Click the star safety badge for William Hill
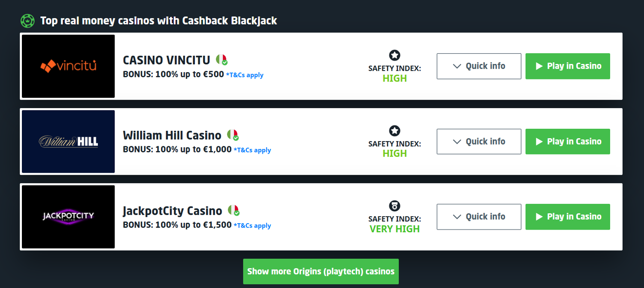The height and width of the screenshot is (288, 644). [x=395, y=131]
